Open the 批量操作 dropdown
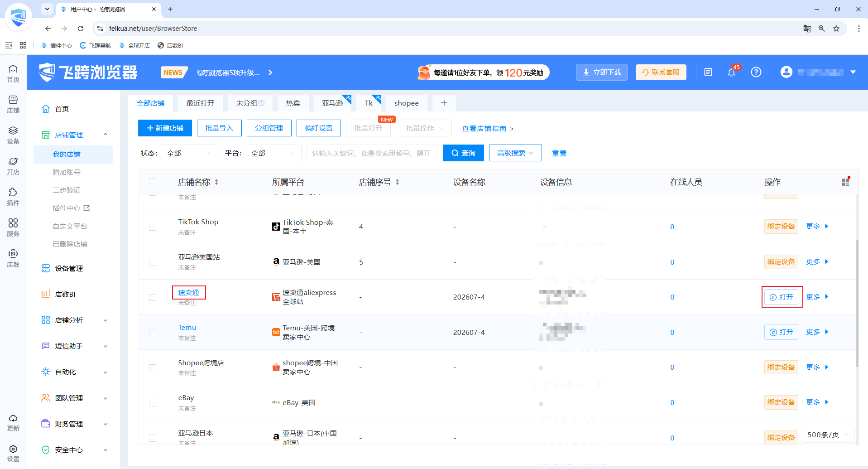The image size is (868, 469). click(x=424, y=128)
